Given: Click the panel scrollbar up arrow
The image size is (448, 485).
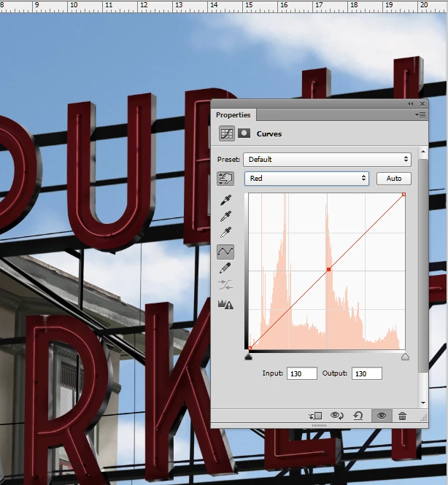Looking at the screenshot, I should [x=423, y=152].
